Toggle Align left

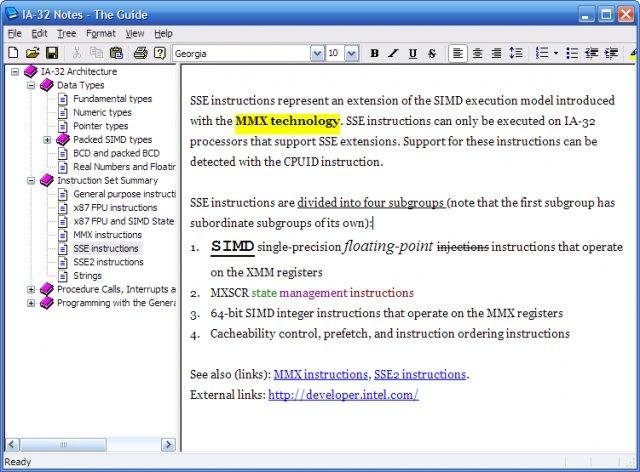click(x=458, y=53)
